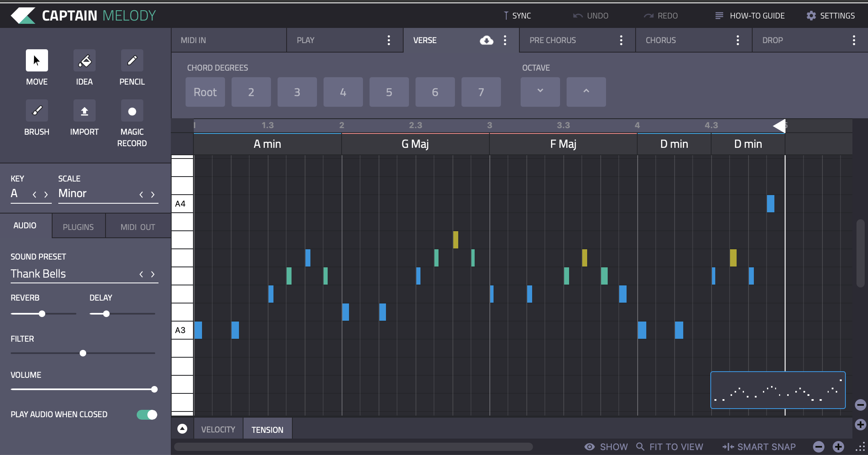This screenshot has width=868, height=455.
Task: Open the Audio tab
Action: 25,225
